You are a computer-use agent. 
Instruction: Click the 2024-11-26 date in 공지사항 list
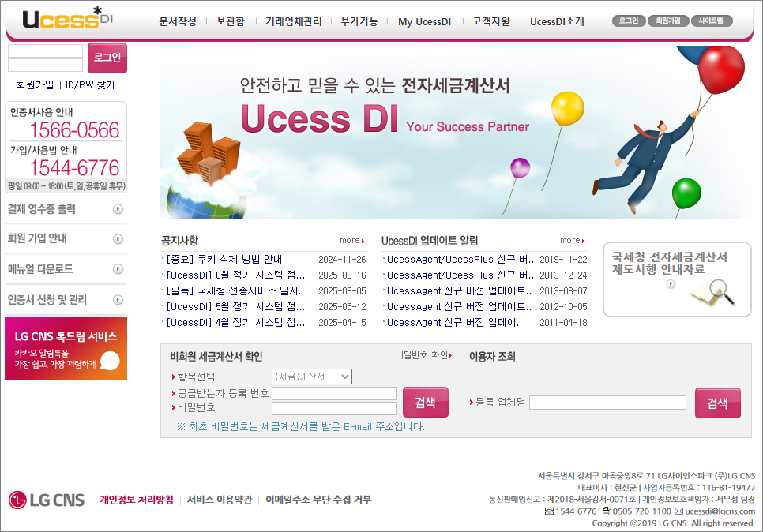pyautogui.click(x=342, y=260)
